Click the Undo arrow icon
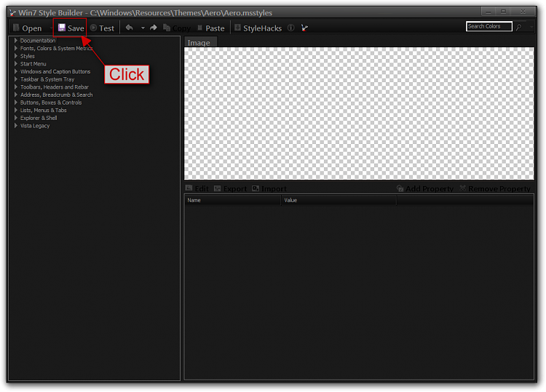Screen dimensions: 546x392 (x=130, y=28)
